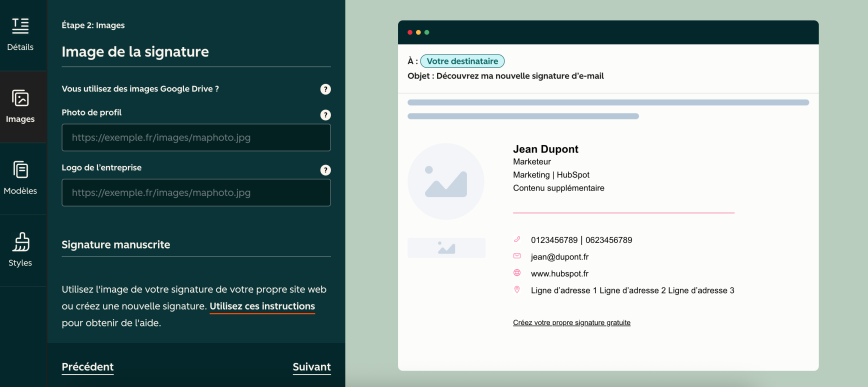This screenshot has width=868, height=387.
Task: Select the Images sidebar icon
Action: (x=20, y=99)
